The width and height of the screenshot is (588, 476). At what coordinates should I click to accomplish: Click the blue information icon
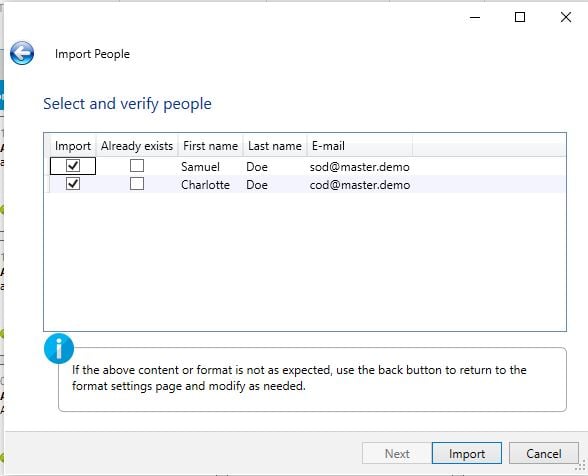click(59, 348)
